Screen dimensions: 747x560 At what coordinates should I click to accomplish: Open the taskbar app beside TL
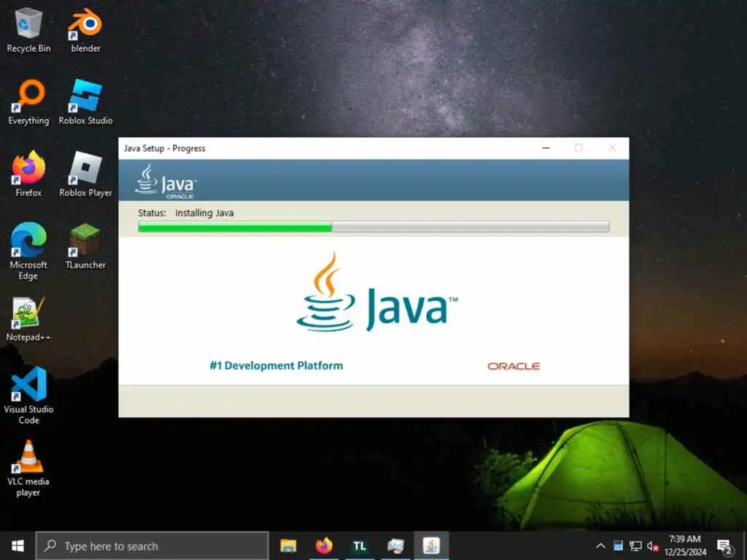click(395, 545)
